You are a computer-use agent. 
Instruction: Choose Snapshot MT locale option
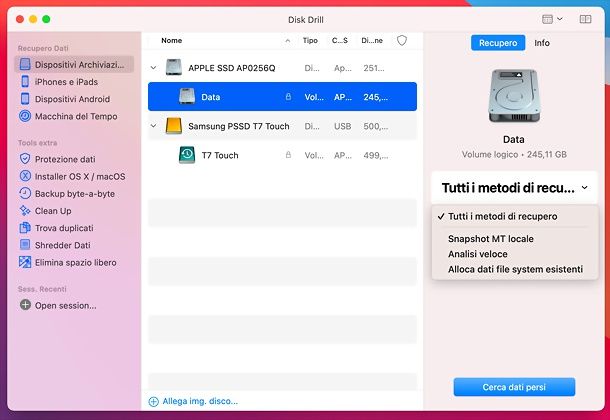point(491,239)
